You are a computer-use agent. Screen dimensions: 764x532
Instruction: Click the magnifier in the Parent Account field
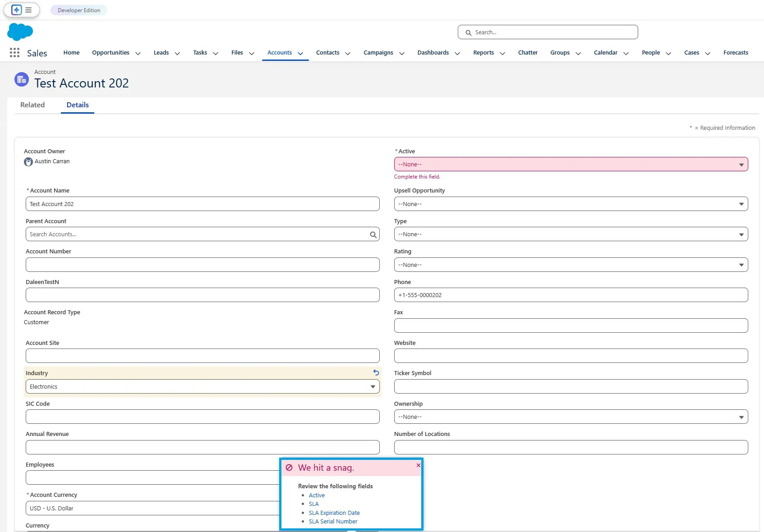(x=373, y=234)
